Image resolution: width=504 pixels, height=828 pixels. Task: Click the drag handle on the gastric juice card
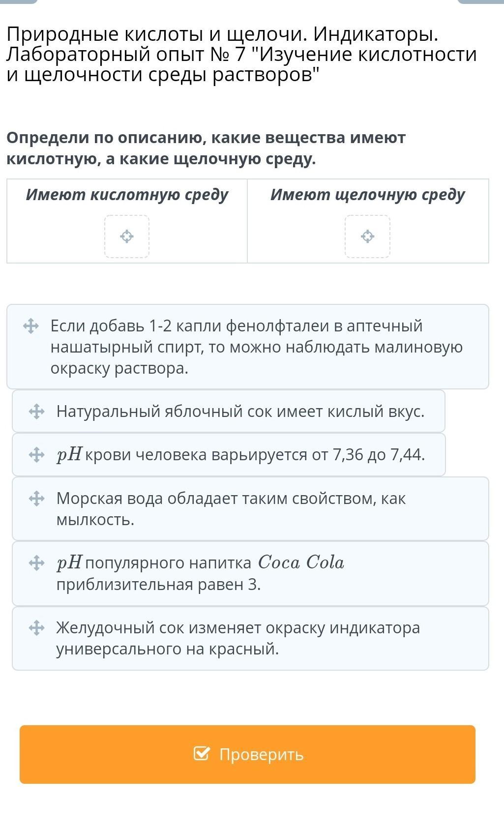coord(37,628)
